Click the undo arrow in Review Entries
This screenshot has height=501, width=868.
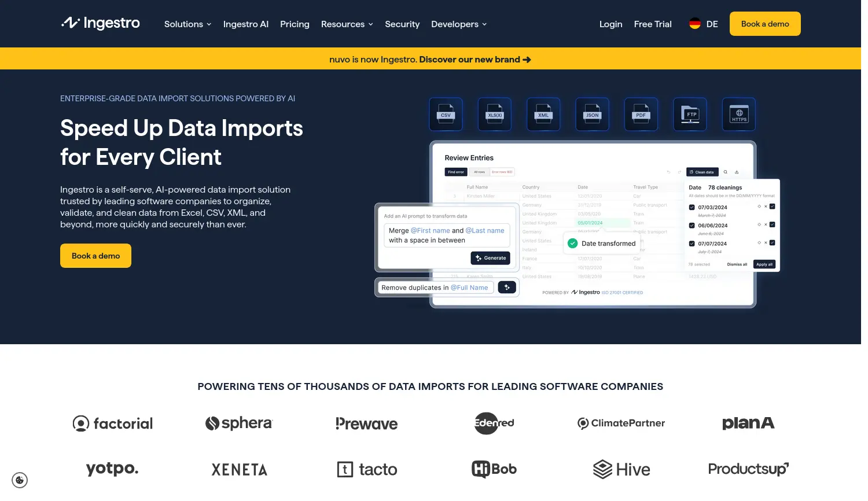click(x=668, y=172)
